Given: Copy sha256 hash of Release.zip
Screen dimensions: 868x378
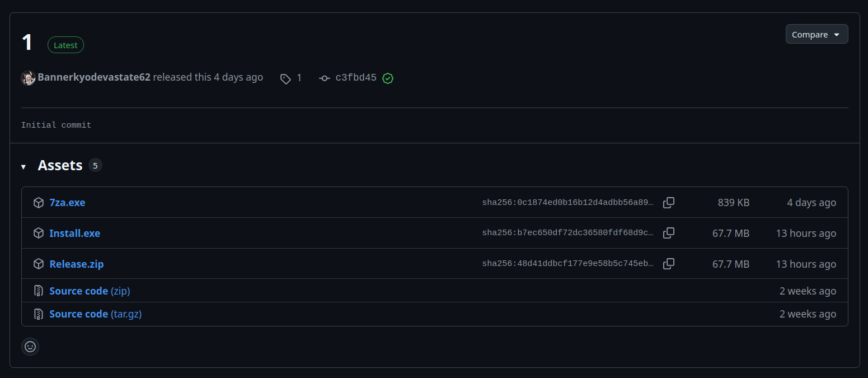Looking at the screenshot, I should [x=668, y=264].
